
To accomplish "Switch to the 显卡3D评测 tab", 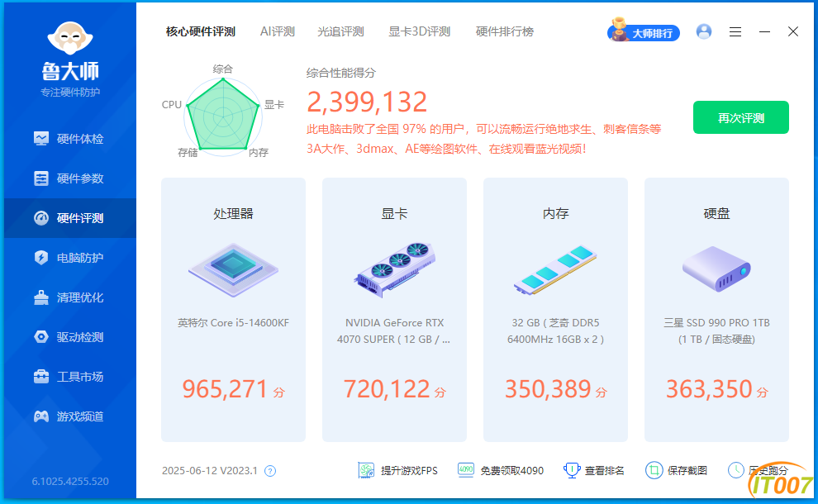I will (420, 32).
